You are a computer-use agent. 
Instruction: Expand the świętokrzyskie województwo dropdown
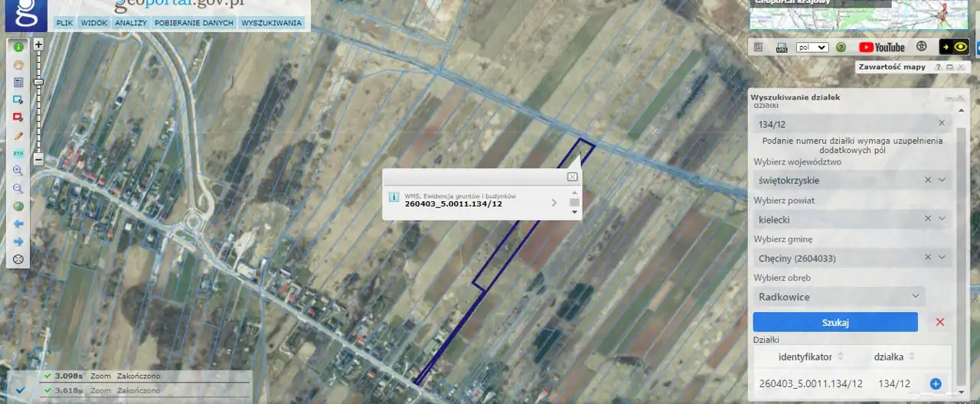click(x=942, y=181)
